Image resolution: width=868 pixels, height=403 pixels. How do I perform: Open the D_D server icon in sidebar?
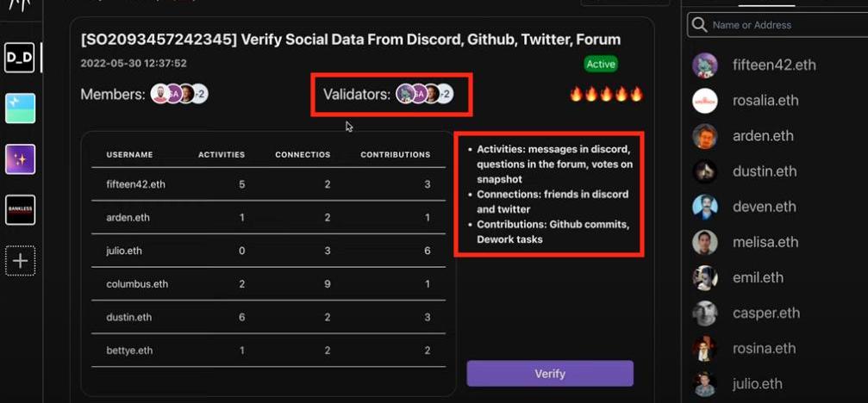point(20,58)
